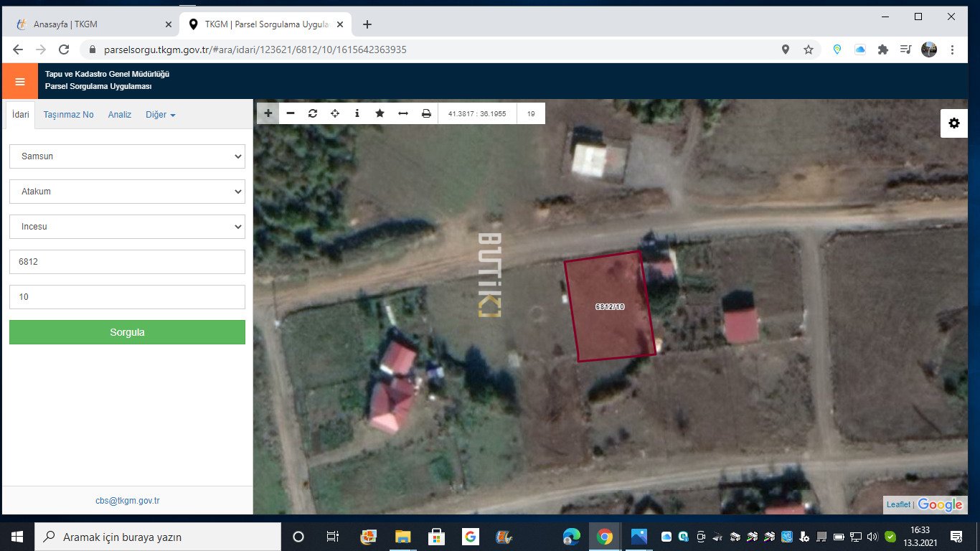Open the Samsun province dropdown
980x551 pixels.
tap(127, 156)
